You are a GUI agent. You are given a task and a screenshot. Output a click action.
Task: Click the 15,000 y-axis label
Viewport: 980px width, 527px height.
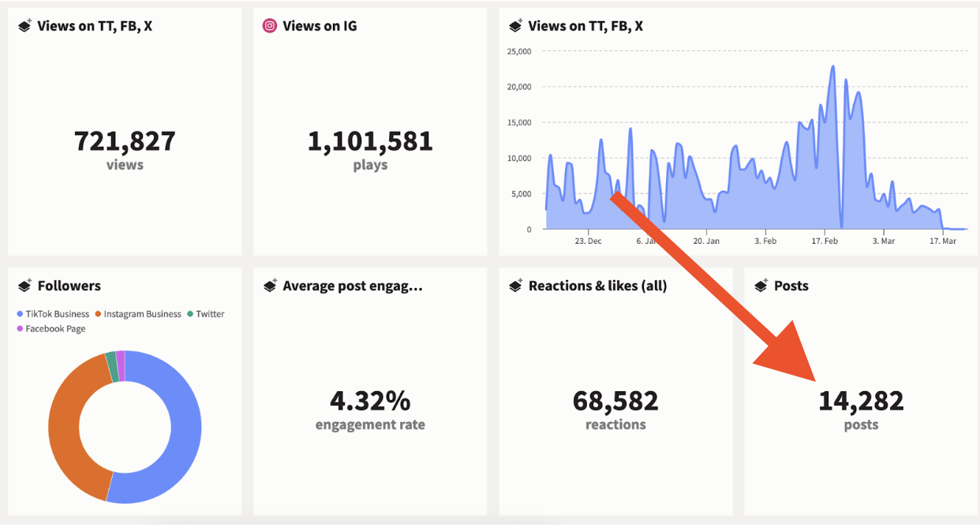coord(518,122)
